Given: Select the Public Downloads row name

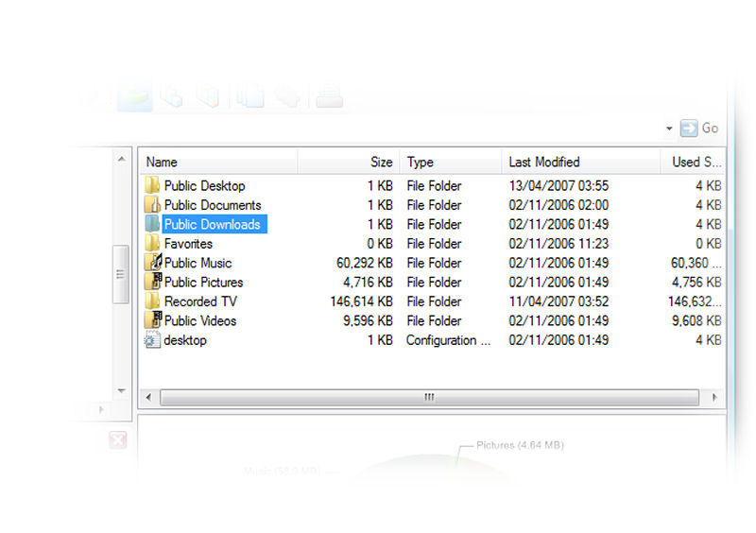Looking at the screenshot, I should (212, 224).
